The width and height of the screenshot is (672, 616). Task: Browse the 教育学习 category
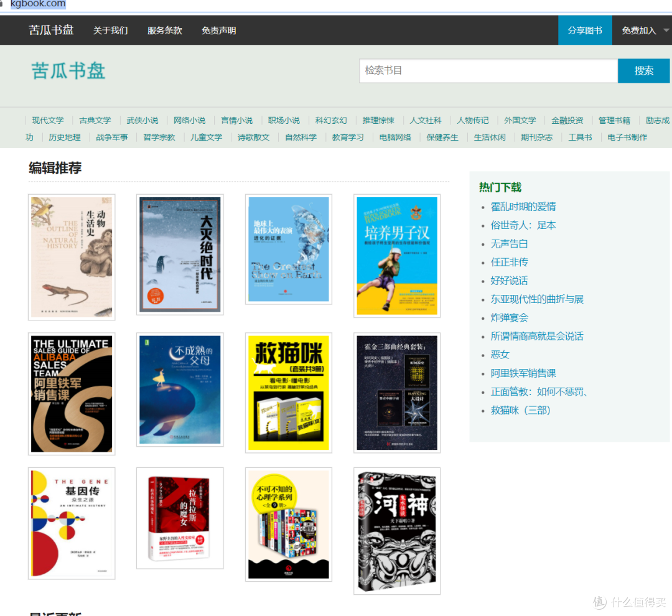348,137
